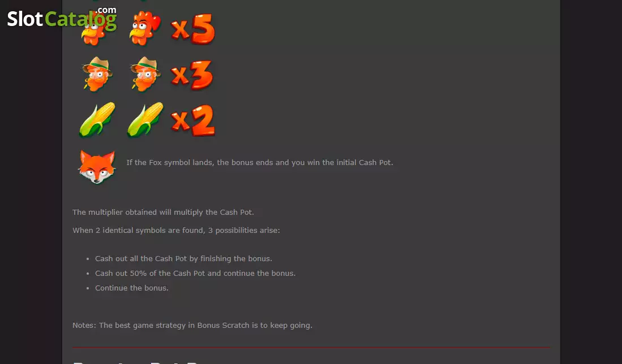Select the first corn cob symbol
Viewport: 622px width, 364px height.
[x=97, y=120]
